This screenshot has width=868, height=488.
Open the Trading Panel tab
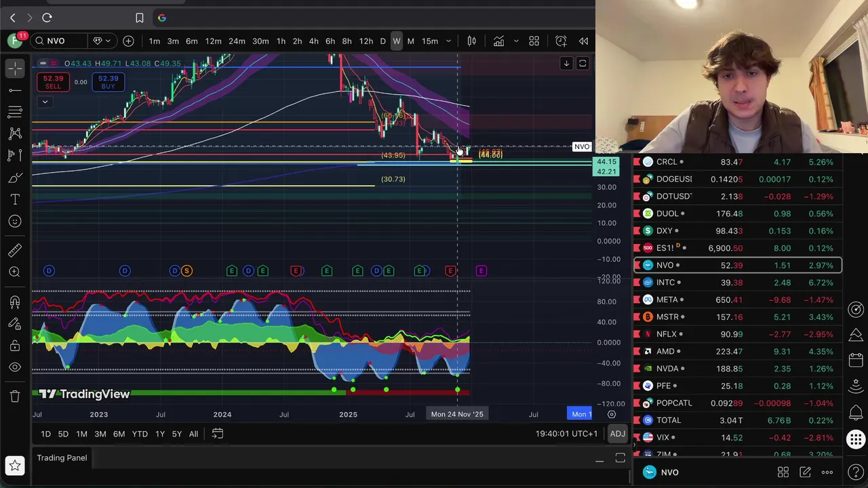(62, 458)
